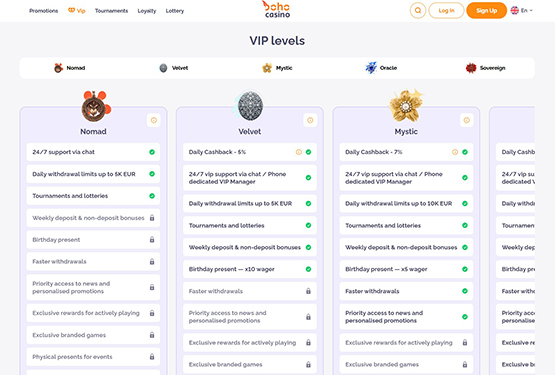The height and width of the screenshot is (375, 555).
Task: Click lock icon on Velvet Faster withdrawals
Action: pos(308,291)
